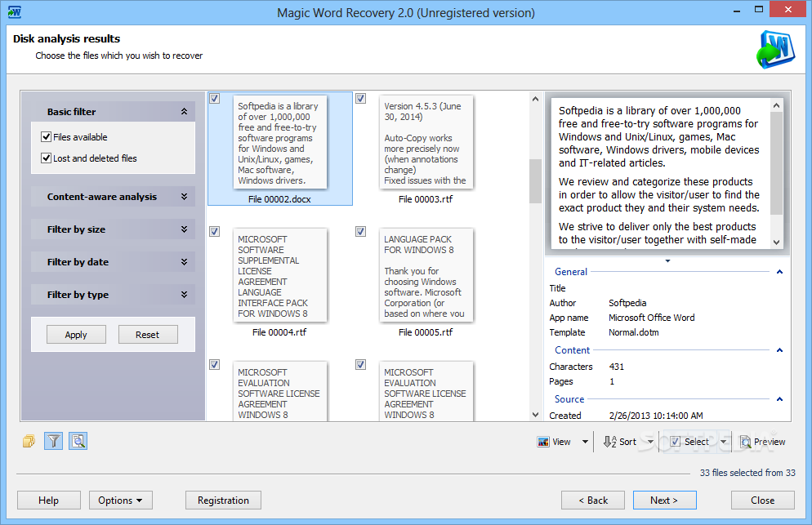Click the Author value Softpedia
Viewport: 812px width, 525px height.
pyautogui.click(x=627, y=303)
